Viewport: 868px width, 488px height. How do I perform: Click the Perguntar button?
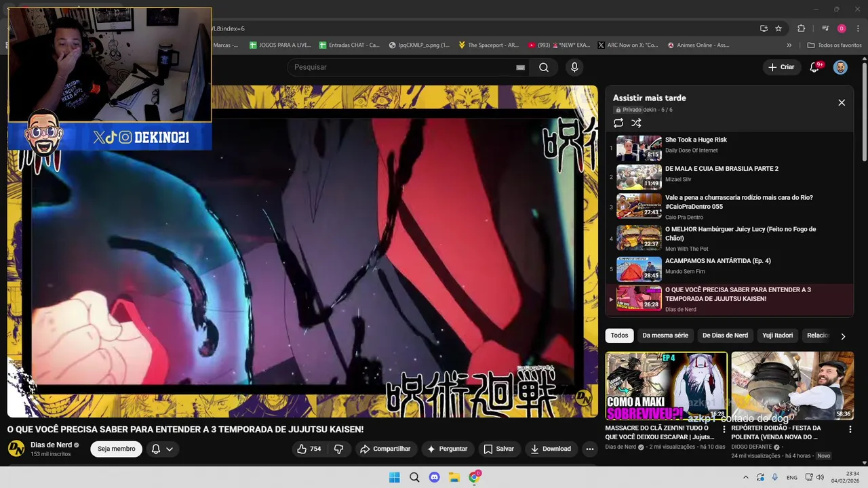pos(447,449)
